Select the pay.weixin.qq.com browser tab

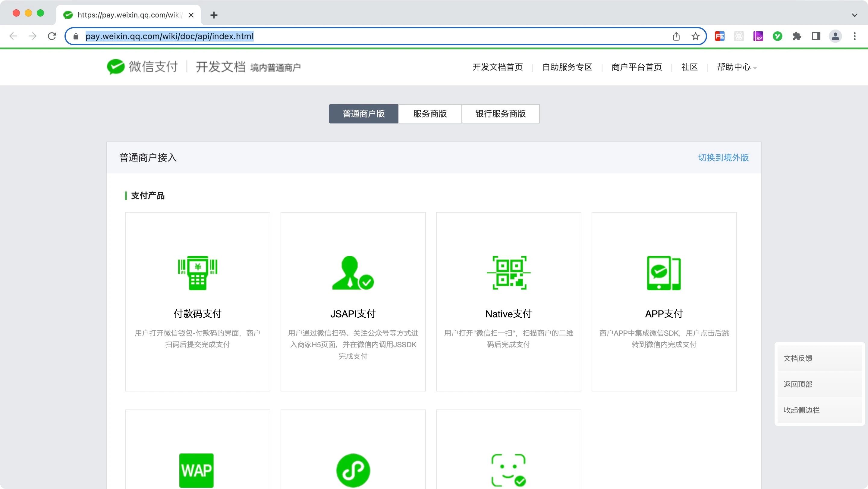click(x=128, y=15)
